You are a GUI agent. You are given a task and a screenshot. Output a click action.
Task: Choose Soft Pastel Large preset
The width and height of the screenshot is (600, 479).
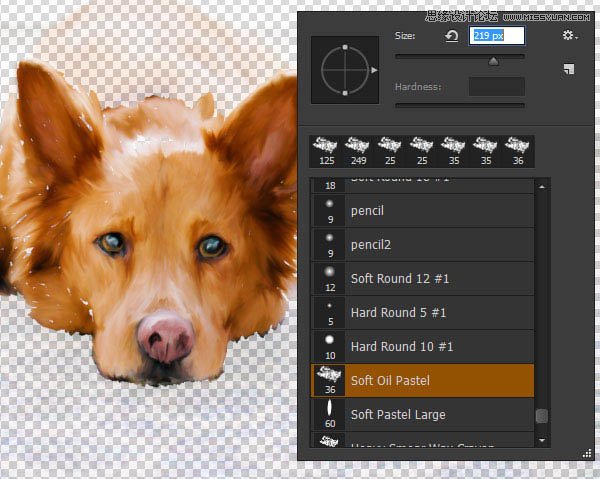coord(422,415)
